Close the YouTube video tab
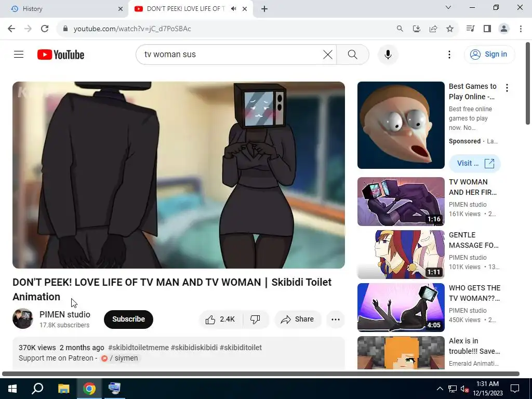Viewport: 532px width, 399px height. point(245,9)
